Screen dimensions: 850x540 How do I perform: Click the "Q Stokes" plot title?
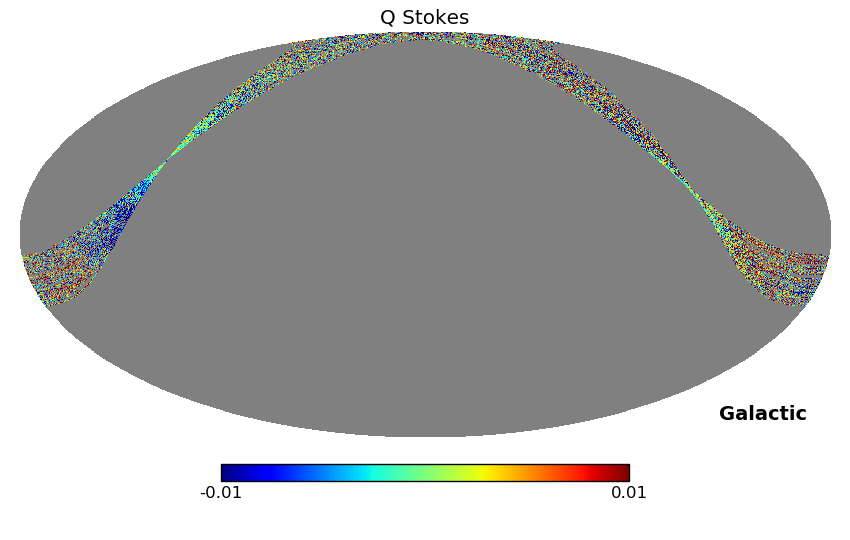424,18
